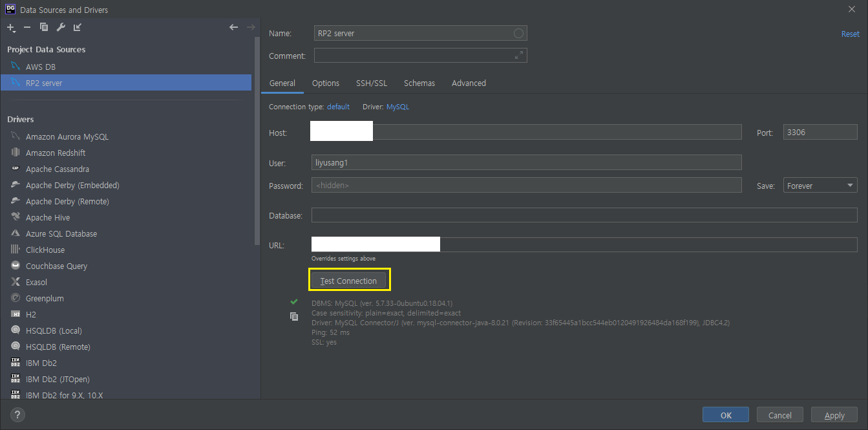Viewport: 868px width, 430px height.
Task: Focus the Port field showing 3306
Action: point(820,132)
